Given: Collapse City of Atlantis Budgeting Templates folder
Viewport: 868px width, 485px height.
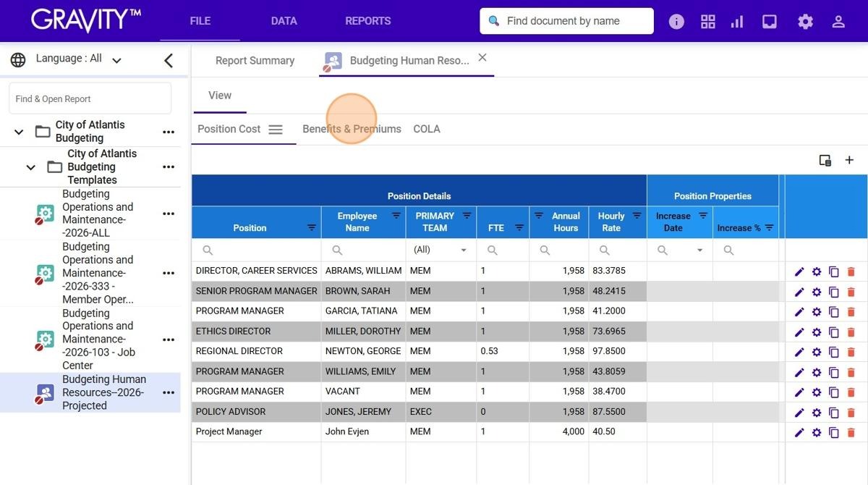Looking at the screenshot, I should [x=30, y=167].
